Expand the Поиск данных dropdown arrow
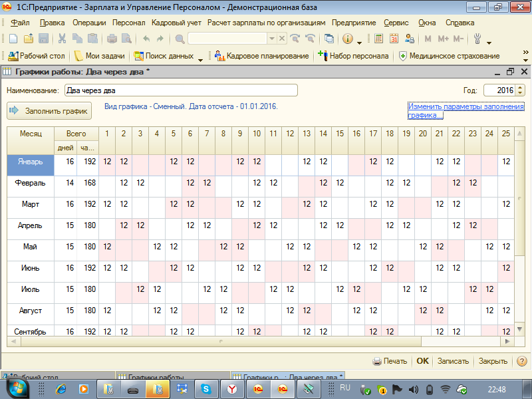Image resolution: width=532 pixels, height=399 pixels. [x=201, y=57]
